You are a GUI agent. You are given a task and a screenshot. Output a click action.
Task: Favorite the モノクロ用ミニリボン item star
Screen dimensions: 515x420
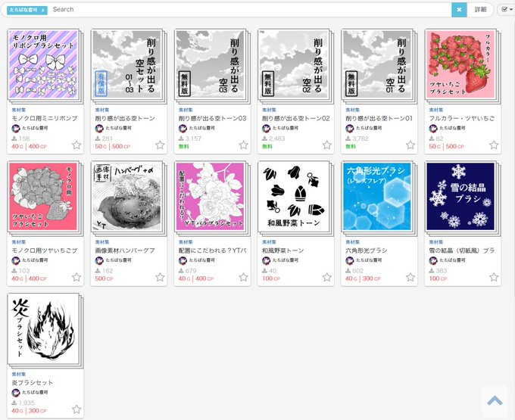click(x=76, y=145)
